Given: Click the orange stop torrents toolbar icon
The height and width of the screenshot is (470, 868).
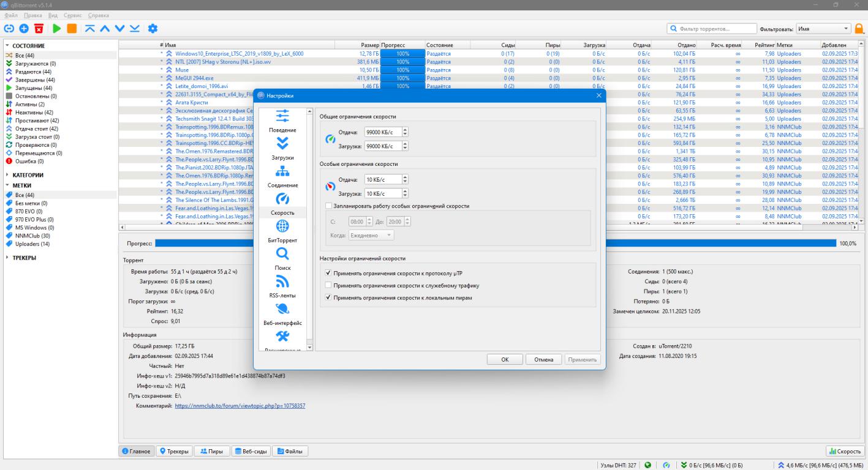Looking at the screenshot, I should coord(72,29).
